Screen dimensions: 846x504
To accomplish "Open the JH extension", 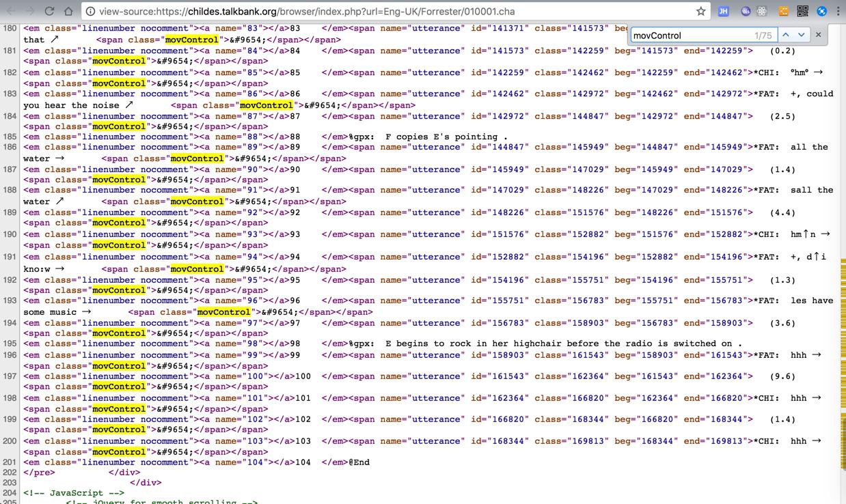I will [723, 11].
